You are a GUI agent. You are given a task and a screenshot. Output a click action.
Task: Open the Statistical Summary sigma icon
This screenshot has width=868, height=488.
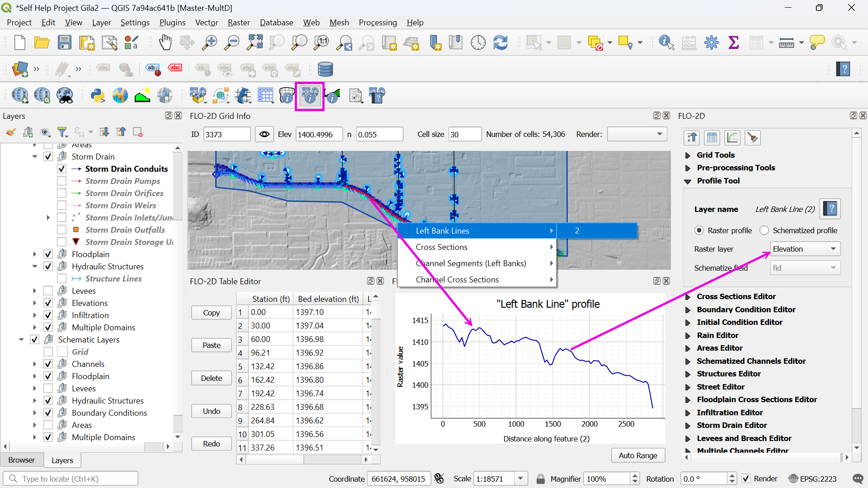coord(733,43)
